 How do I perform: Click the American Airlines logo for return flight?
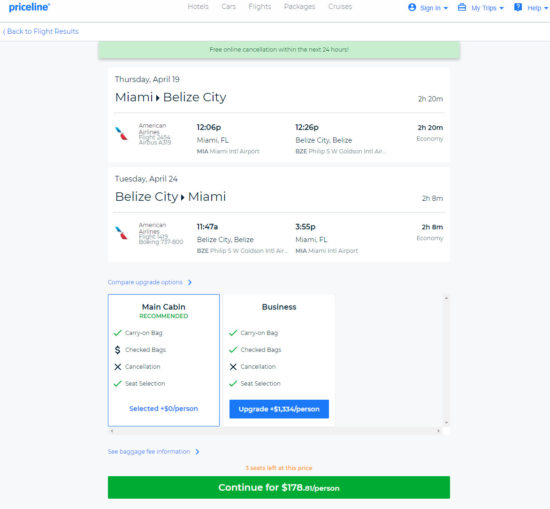click(x=121, y=233)
